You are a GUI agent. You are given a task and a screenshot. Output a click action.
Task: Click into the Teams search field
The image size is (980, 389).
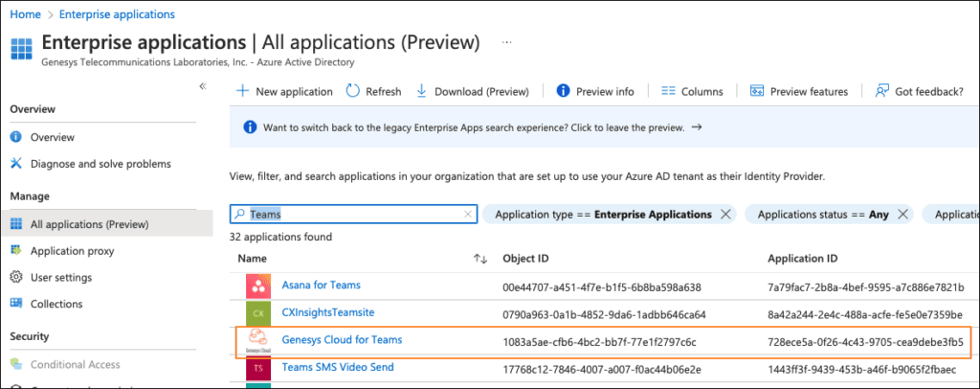(354, 215)
